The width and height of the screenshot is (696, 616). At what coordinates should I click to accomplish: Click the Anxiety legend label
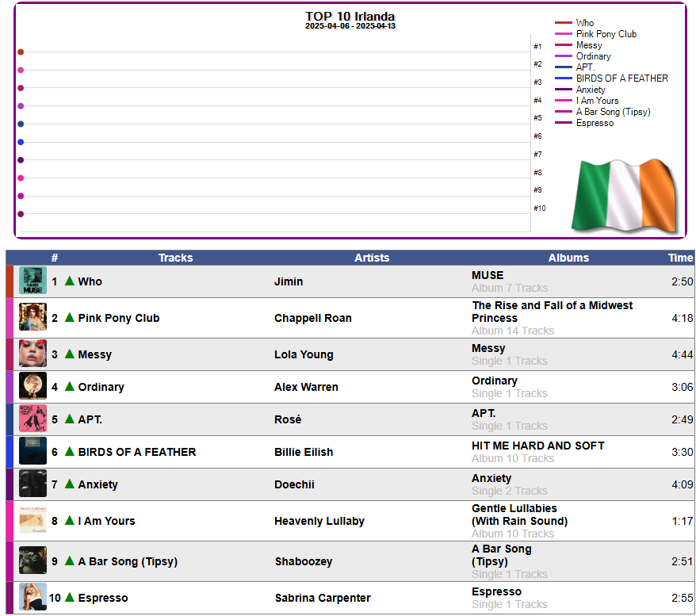[x=591, y=90]
